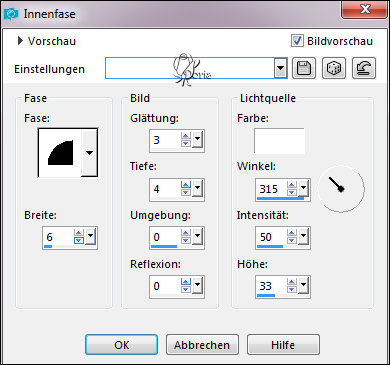Click the Abbrechen button
390x365 pixels.
(x=202, y=345)
